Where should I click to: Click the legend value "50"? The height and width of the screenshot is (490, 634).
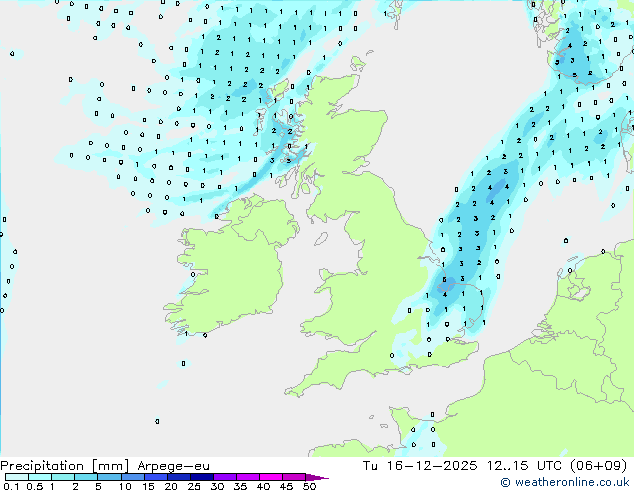[309, 486]
